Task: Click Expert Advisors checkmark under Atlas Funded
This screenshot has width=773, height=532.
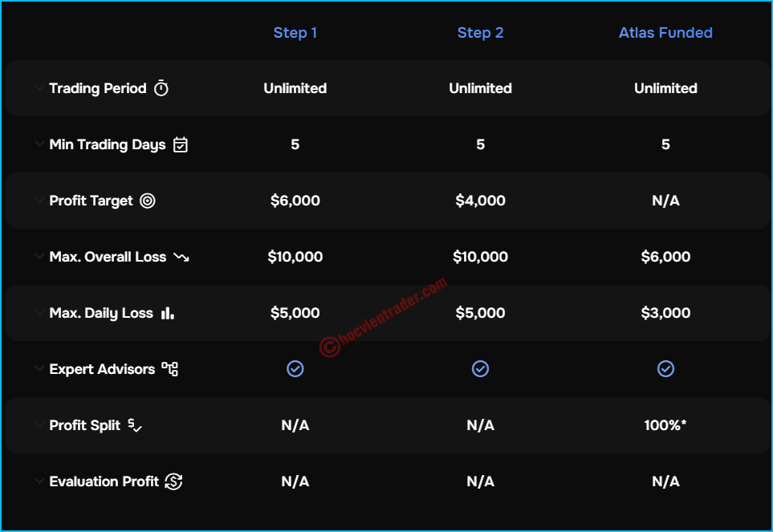Action: 665,368
